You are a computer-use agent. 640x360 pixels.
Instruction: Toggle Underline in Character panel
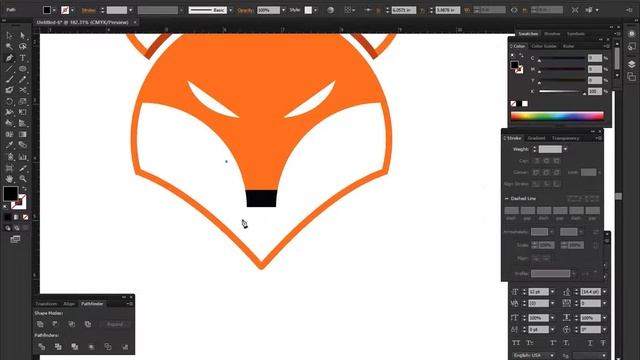click(589, 343)
